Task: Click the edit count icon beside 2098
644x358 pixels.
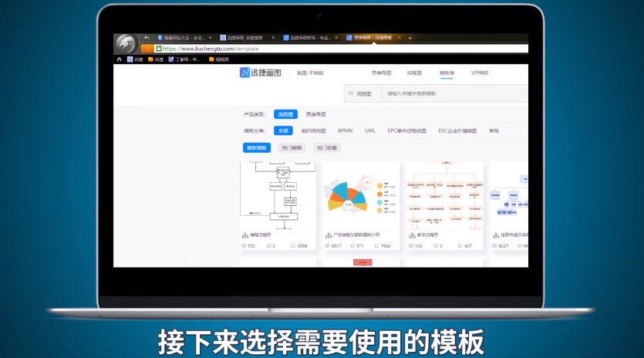Action: [293, 246]
